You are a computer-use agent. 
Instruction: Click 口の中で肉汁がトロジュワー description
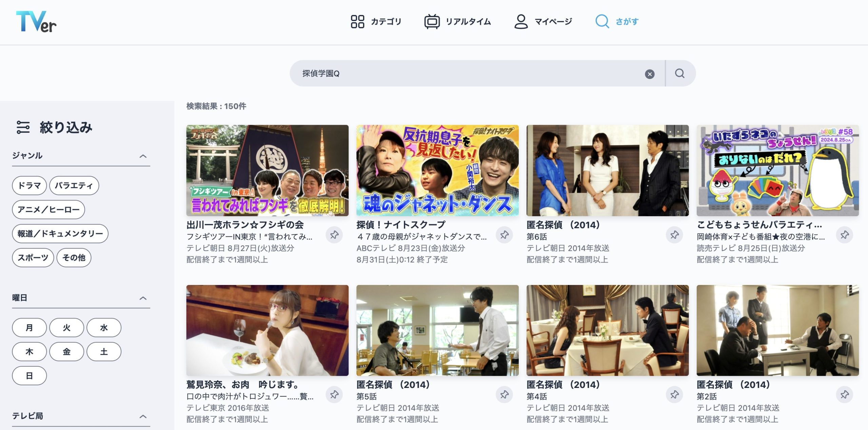click(x=250, y=396)
